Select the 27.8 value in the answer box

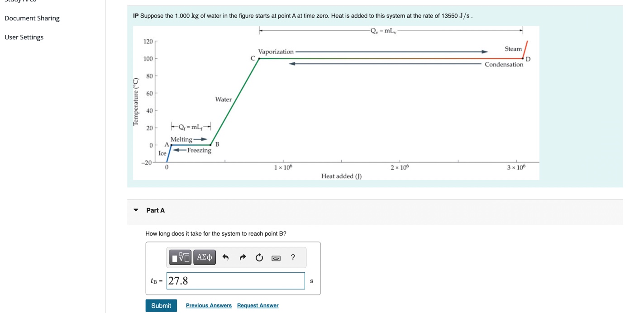click(178, 280)
